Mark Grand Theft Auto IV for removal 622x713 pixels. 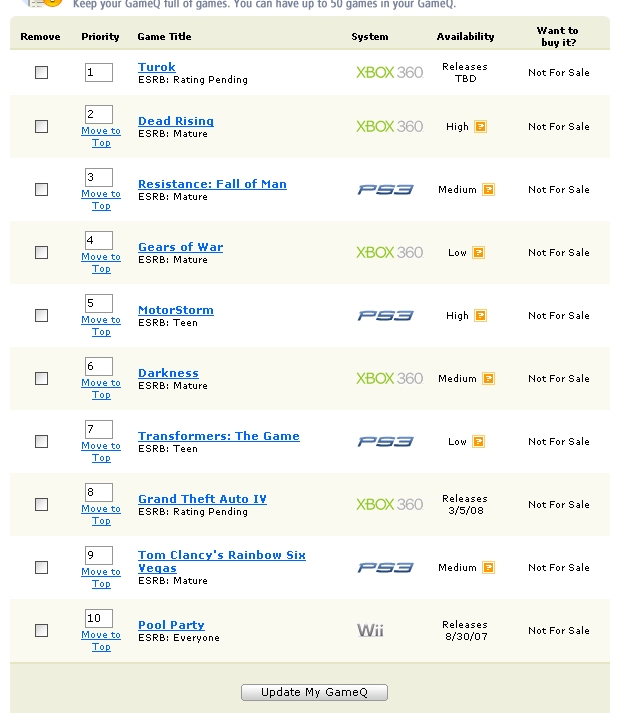(x=41, y=505)
